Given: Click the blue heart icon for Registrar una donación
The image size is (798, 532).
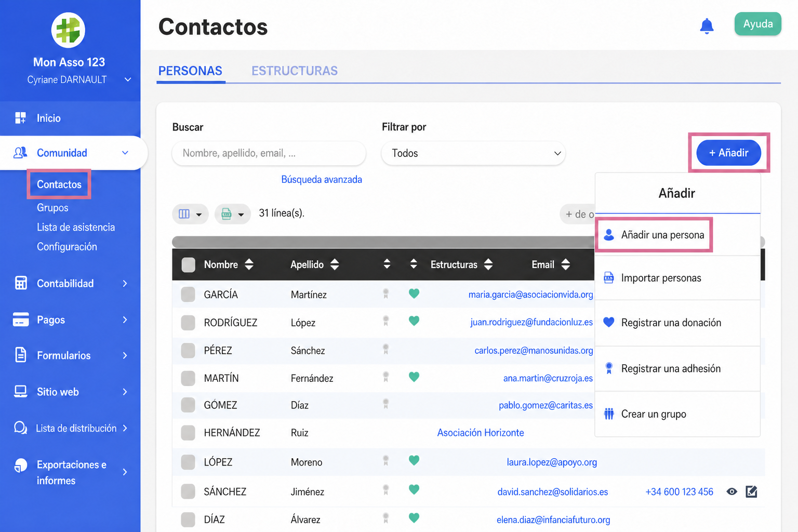Looking at the screenshot, I should (609, 322).
